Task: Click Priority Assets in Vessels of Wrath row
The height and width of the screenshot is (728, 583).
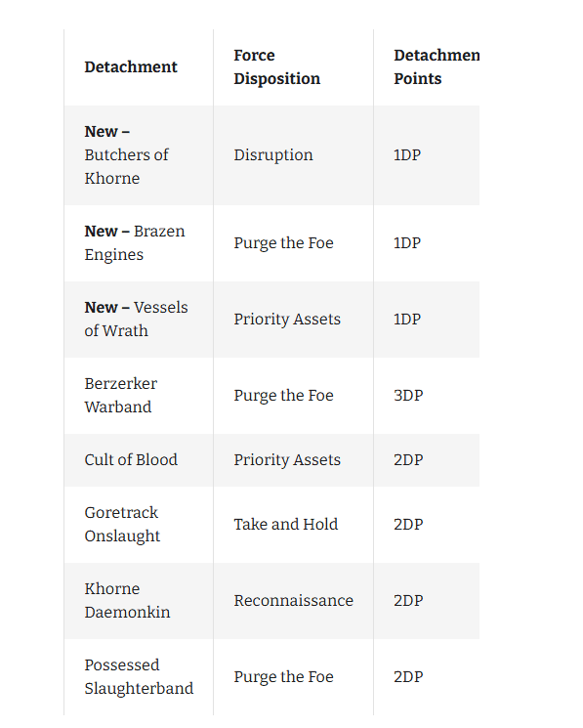Action: click(x=287, y=320)
